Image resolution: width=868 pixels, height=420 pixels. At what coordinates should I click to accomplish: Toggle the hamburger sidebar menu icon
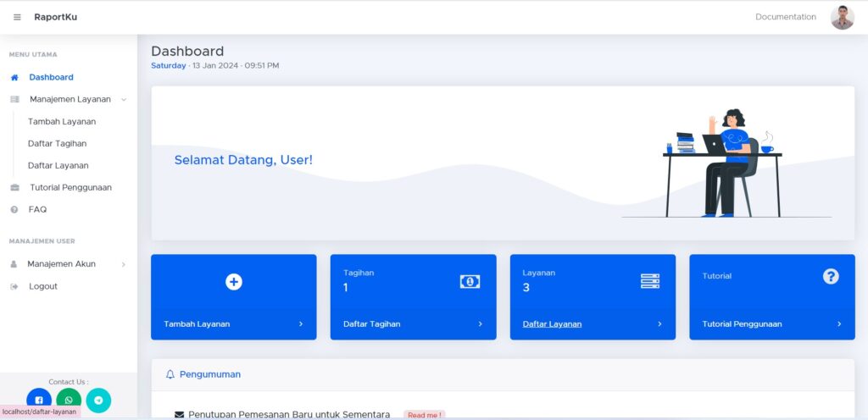click(x=17, y=17)
